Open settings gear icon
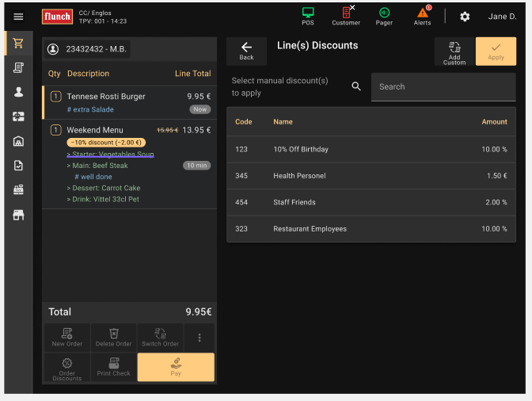The width and height of the screenshot is (532, 401). 465,17
